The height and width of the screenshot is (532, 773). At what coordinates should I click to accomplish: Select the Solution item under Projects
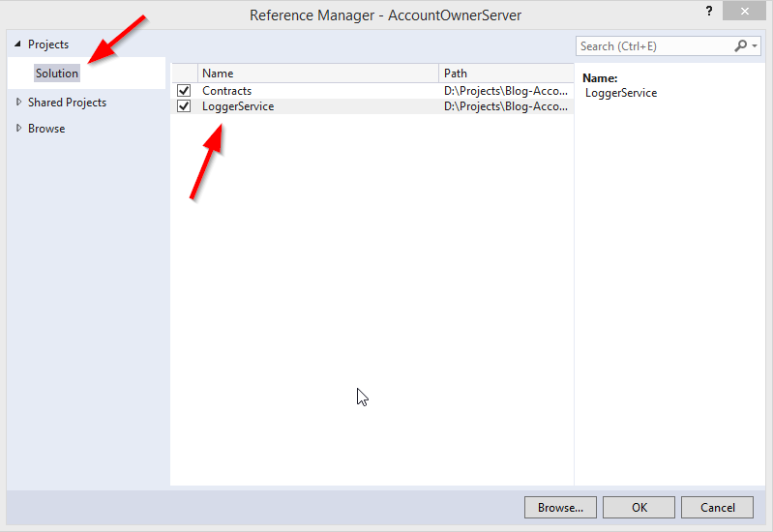[57, 74]
